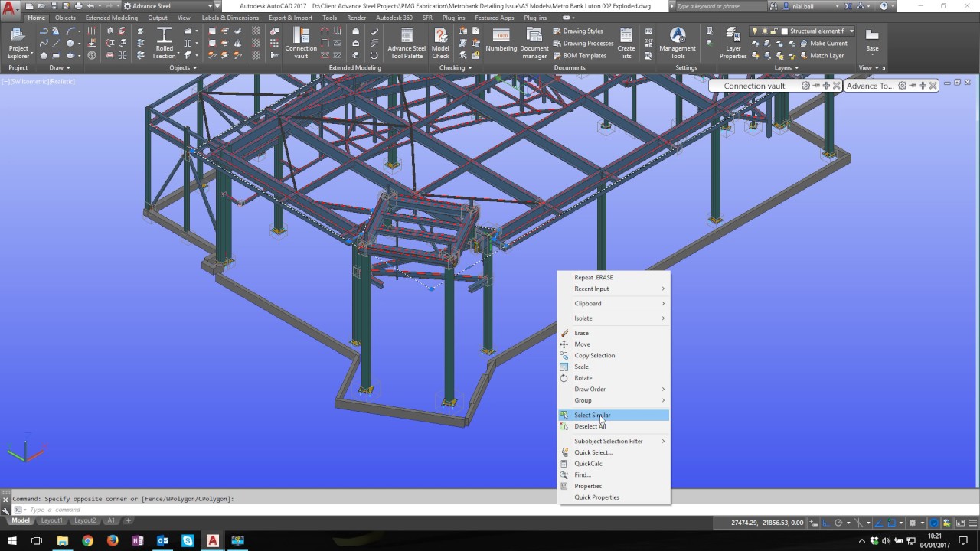Expand the Clipboard submenu
Image resolution: width=980 pixels, height=551 pixels.
coord(614,303)
